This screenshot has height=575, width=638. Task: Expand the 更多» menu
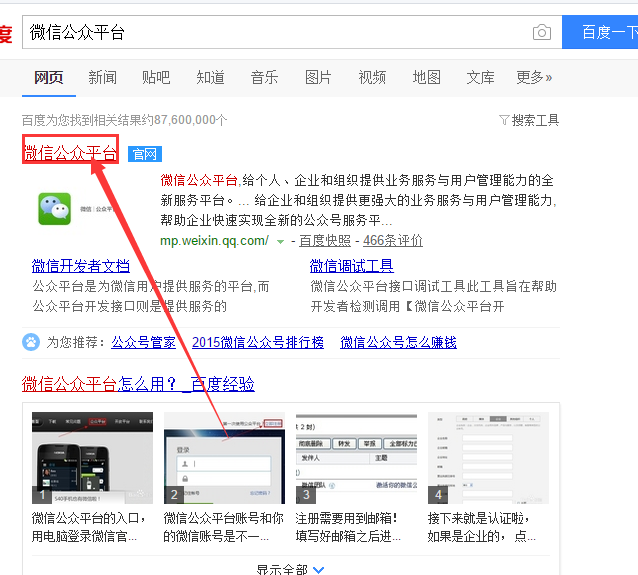(534, 77)
